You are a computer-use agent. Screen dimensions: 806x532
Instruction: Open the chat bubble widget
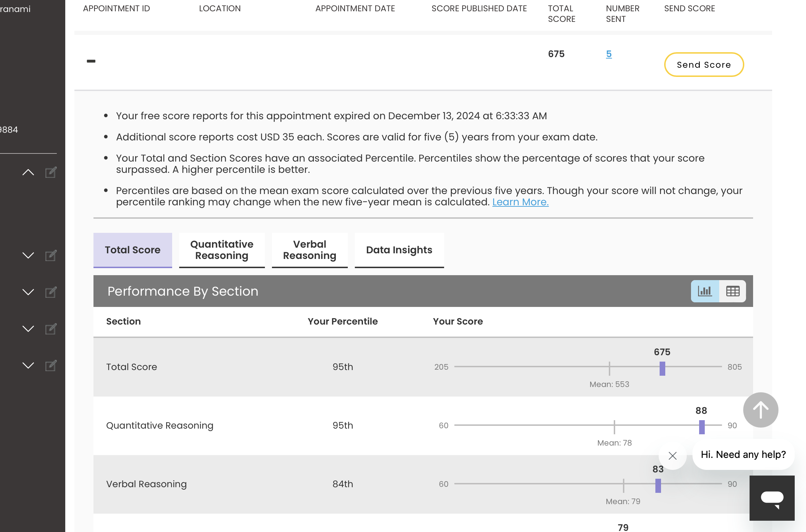pyautogui.click(x=772, y=498)
